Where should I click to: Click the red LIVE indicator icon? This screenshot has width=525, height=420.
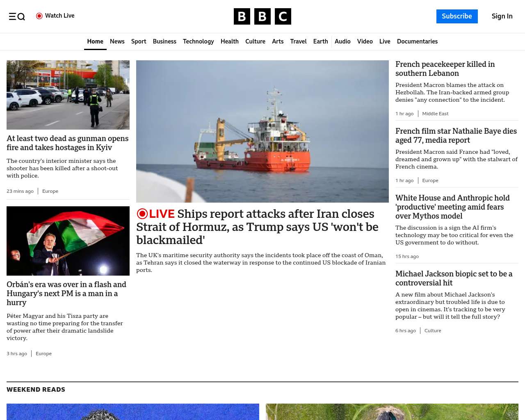point(142,214)
